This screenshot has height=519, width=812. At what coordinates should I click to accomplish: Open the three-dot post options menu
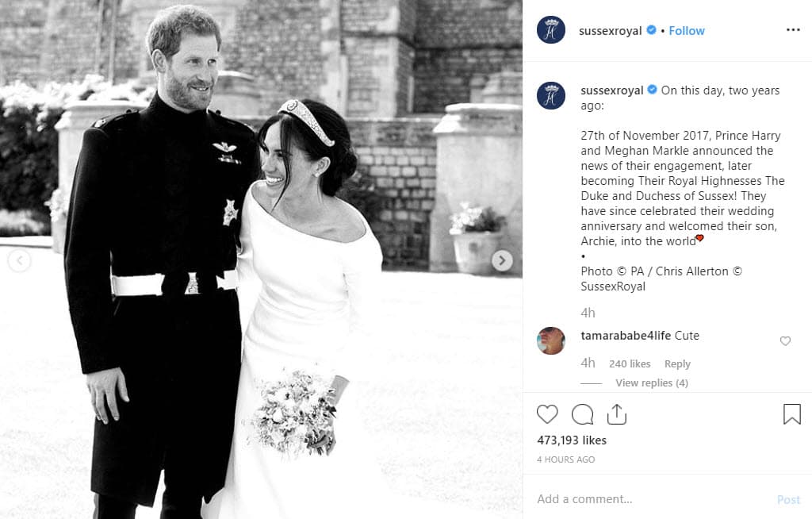click(x=793, y=29)
